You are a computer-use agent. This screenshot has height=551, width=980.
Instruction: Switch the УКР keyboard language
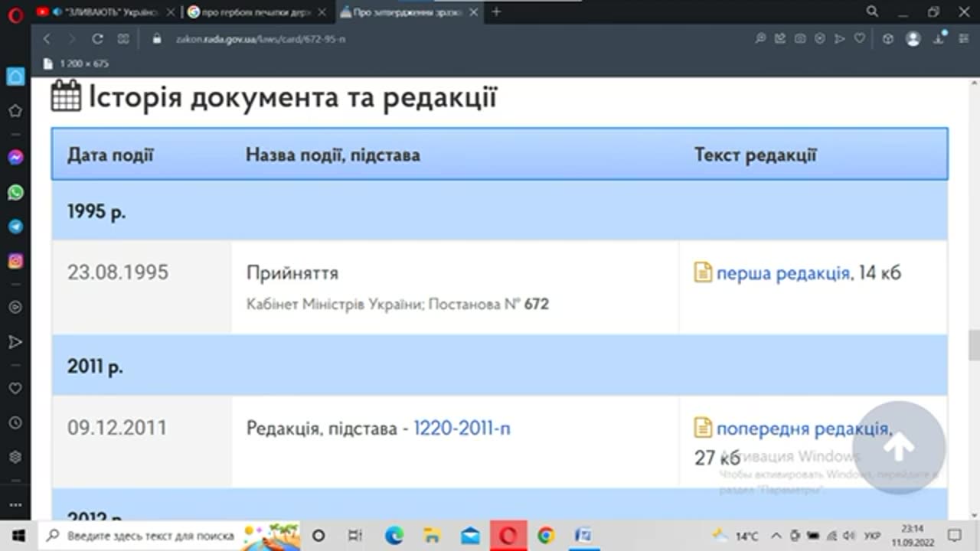point(871,535)
